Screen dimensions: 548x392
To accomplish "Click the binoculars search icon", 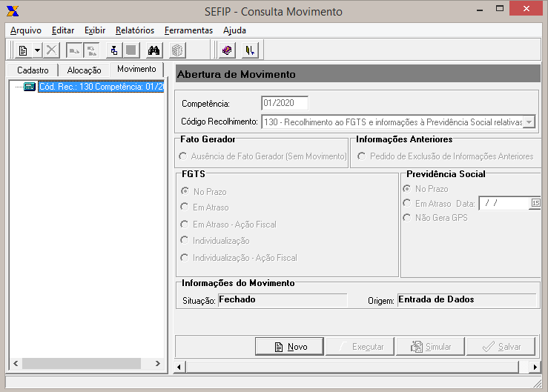I will (x=153, y=50).
